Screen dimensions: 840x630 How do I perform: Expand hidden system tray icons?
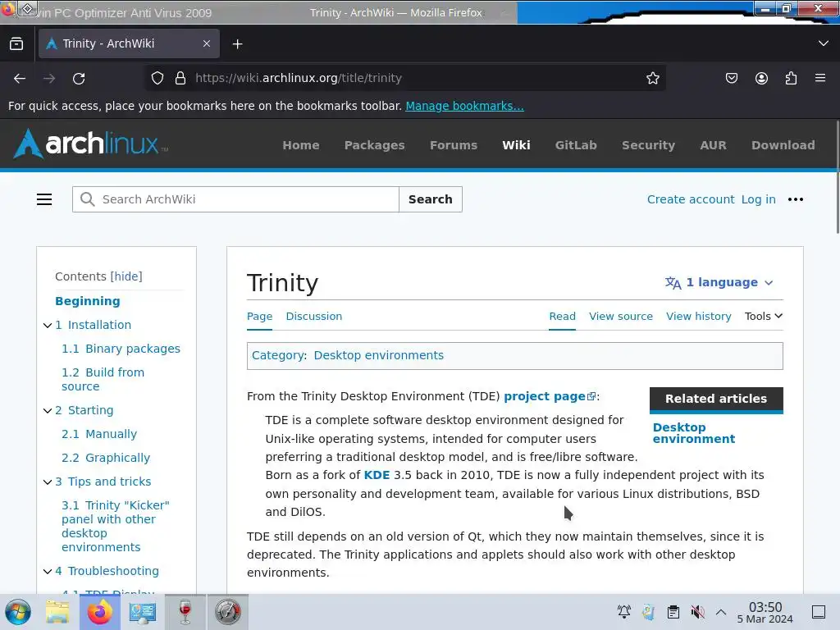click(721, 612)
